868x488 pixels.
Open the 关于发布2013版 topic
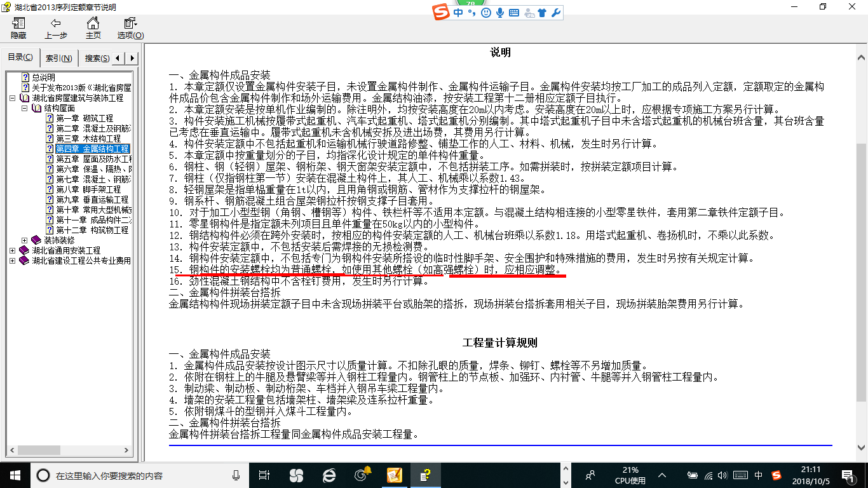(81, 88)
